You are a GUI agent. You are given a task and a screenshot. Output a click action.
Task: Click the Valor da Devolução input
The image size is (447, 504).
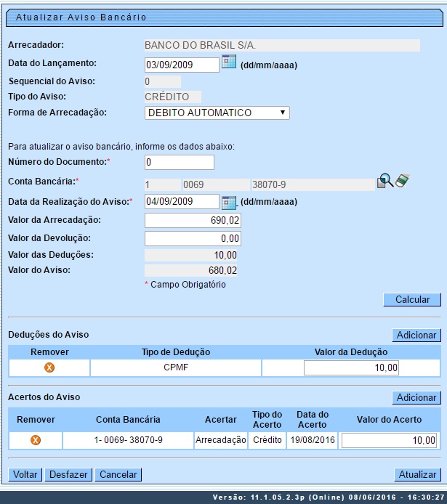pos(193,238)
